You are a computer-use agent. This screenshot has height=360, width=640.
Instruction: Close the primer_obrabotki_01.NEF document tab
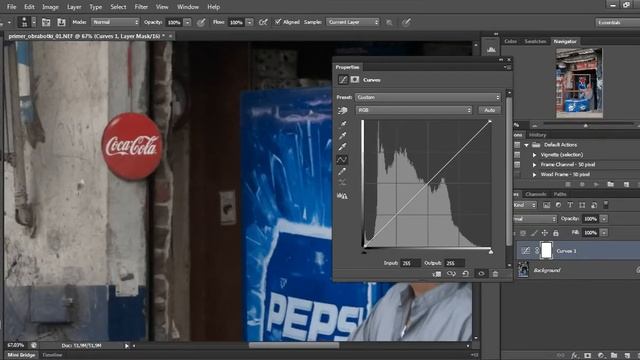pyautogui.click(x=171, y=36)
